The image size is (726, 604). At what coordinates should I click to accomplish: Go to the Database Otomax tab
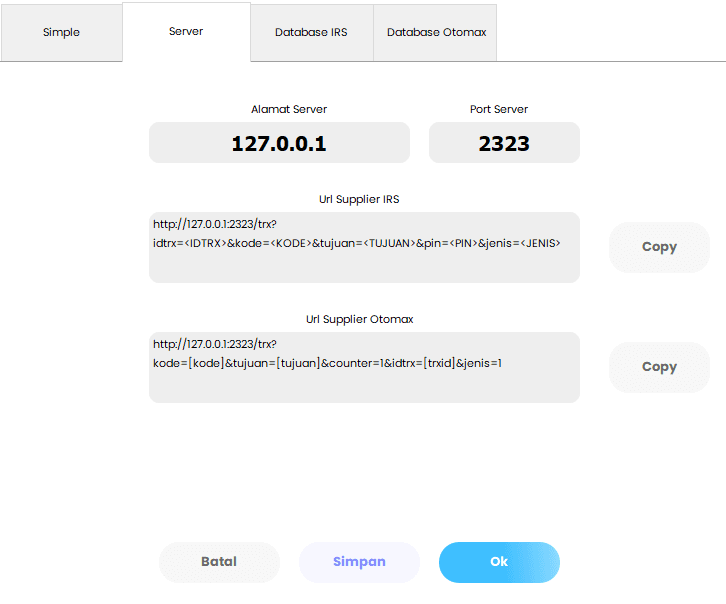(436, 32)
